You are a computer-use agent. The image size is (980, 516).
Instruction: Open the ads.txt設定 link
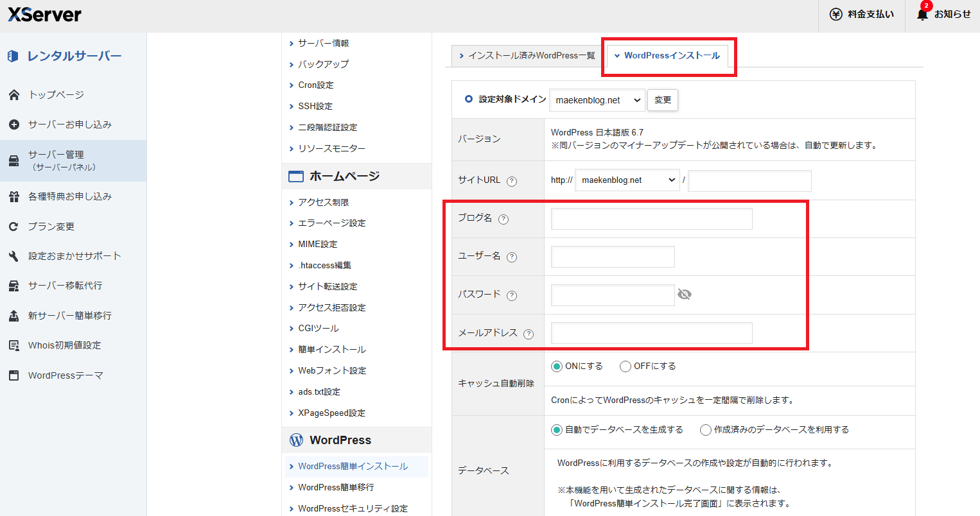319,392
